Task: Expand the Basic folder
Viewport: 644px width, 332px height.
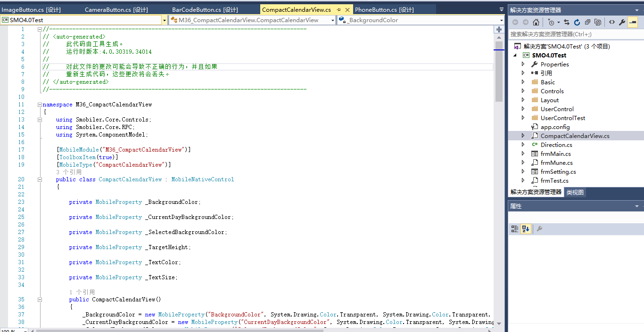Action: pyautogui.click(x=523, y=82)
